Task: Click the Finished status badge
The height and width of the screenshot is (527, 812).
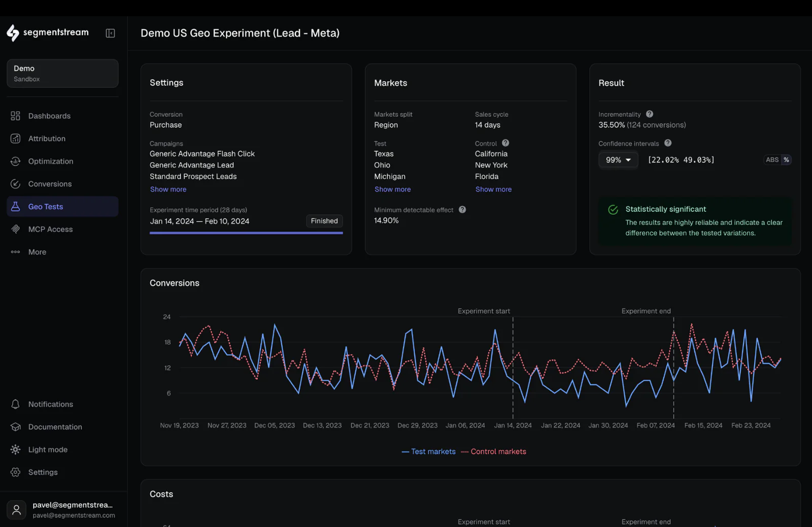Action: [324, 221]
